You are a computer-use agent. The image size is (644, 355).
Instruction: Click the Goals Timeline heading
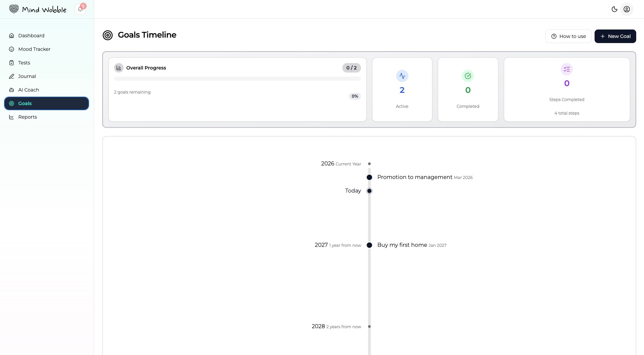coord(147,35)
